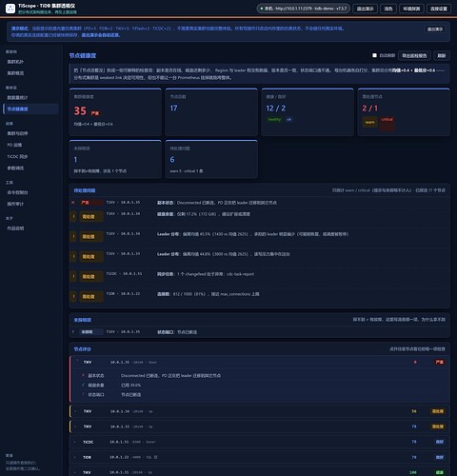Open 作品说明 in the sidebar
This screenshot has height=476, width=457.
(30, 228)
